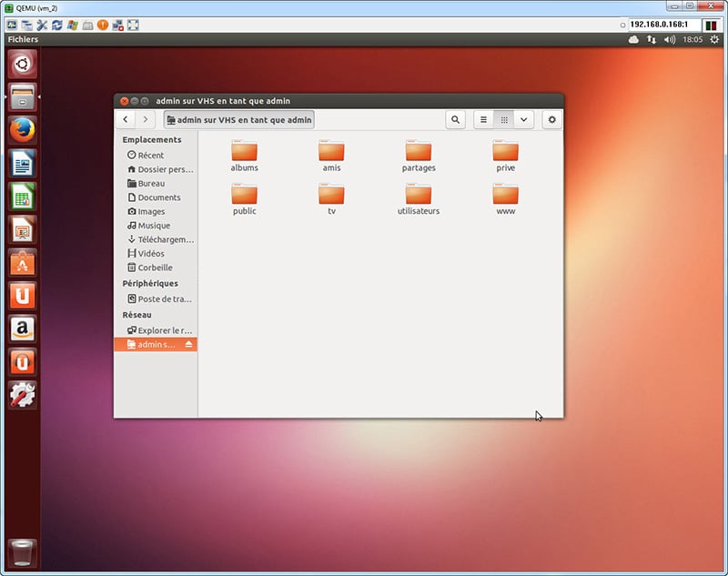Select Musique in the sidebar
Screen dimensions: 728x576
pyautogui.click(x=156, y=225)
